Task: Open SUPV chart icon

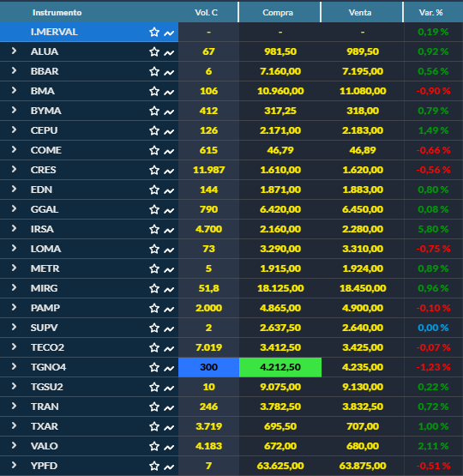Action: (x=169, y=328)
